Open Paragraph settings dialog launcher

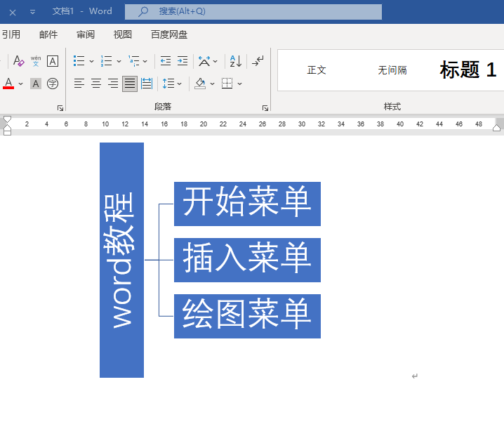click(265, 108)
